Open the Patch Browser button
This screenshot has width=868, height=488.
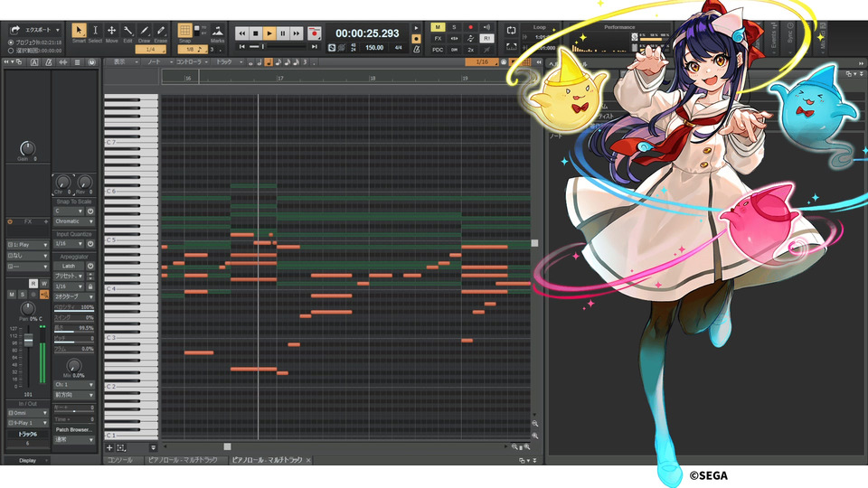pyautogui.click(x=73, y=429)
